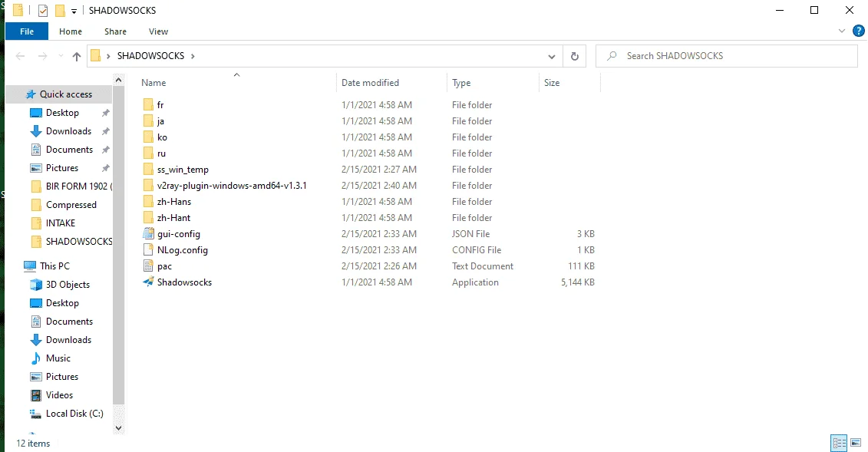This screenshot has width=868, height=452.
Task: Click the New folder quick access icon
Action: (60, 11)
